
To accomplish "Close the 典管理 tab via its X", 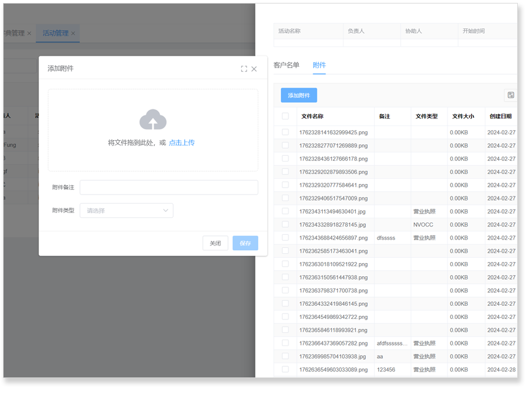I will coord(29,33).
